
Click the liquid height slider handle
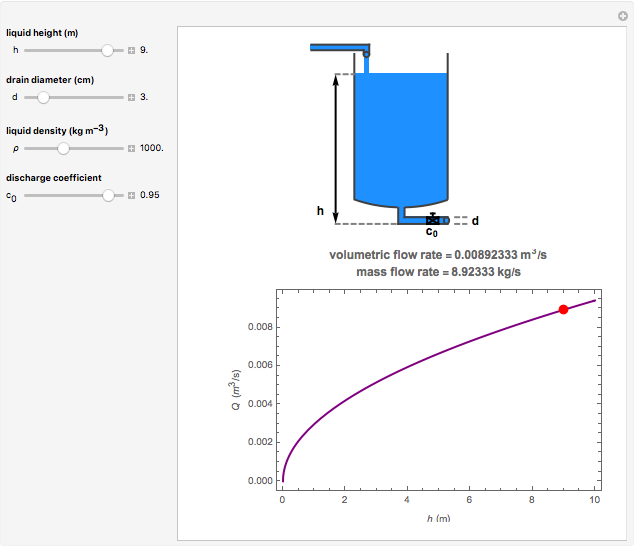click(107, 49)
